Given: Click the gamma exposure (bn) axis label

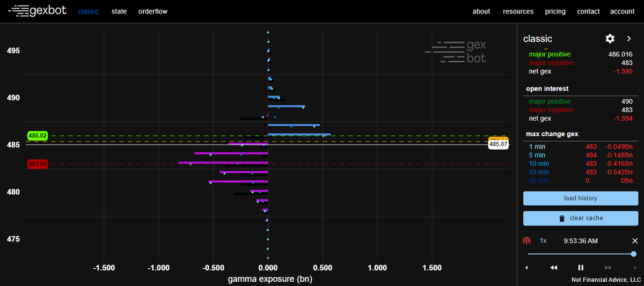Looking at the screenshot, I should tap(270, 279).
